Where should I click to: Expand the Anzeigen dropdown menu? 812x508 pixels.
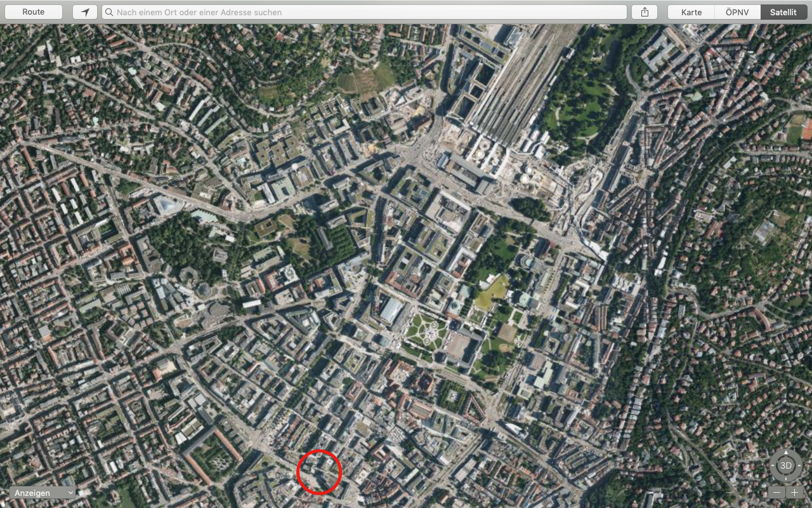pyautogui.click(x=43, y=493)
